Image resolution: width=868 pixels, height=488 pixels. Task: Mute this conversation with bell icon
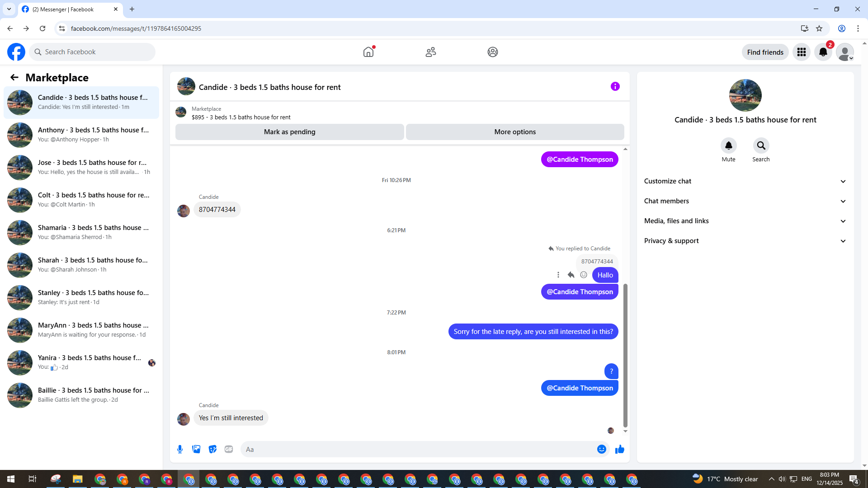click(728, 145)
